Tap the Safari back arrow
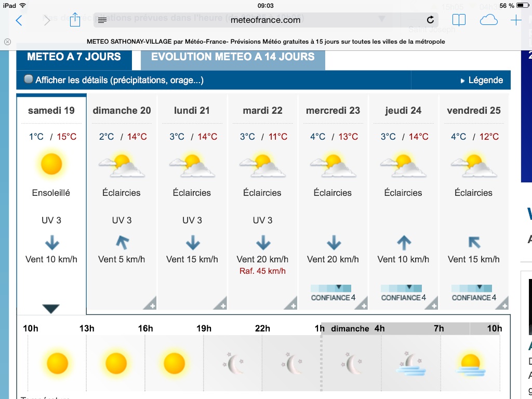This screenshot has height=399, width=532. [x=19, y=20]
